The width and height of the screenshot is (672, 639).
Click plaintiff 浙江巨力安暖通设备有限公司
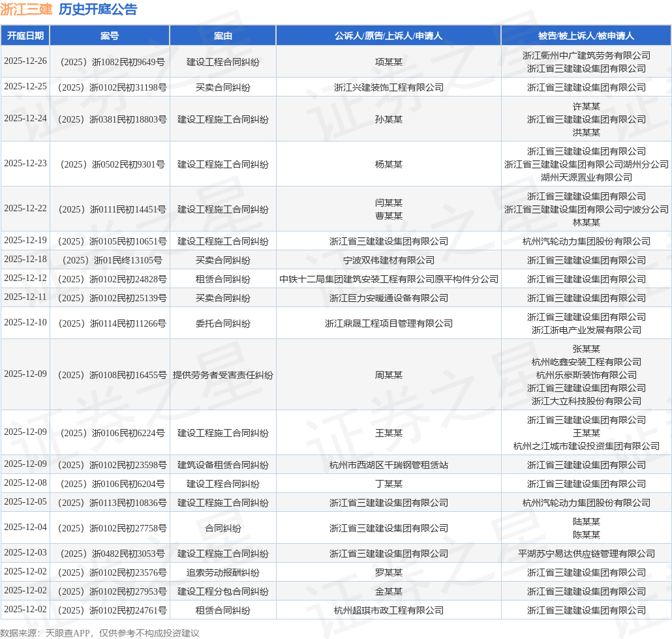[x=389, y=298]
